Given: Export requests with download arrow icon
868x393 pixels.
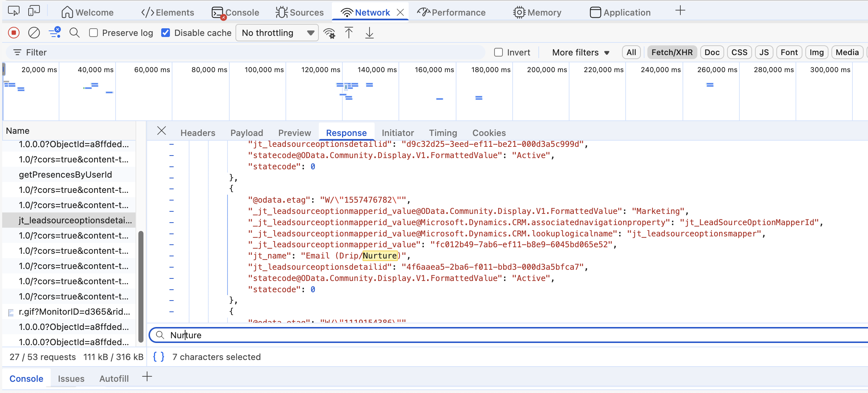Looking at the screenshot, I should [x=369, y=33].
